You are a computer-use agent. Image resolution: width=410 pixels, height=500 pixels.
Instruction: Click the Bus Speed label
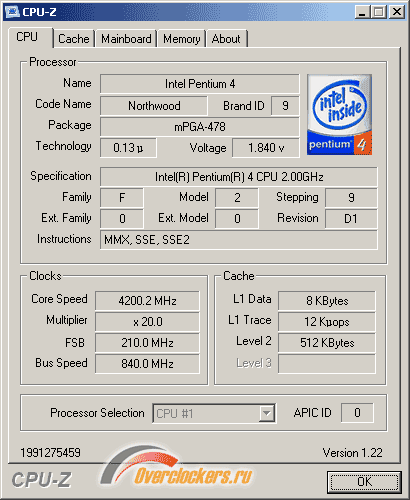[61, 363]
